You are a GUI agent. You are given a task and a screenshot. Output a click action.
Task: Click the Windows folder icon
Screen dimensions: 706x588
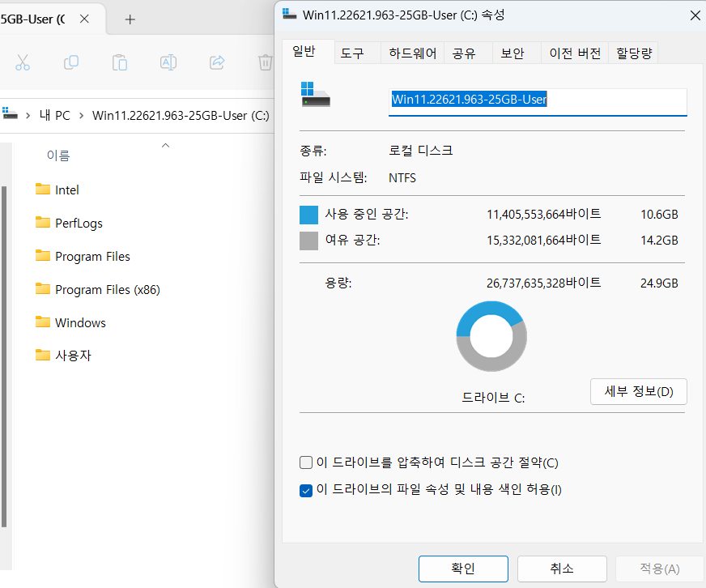tap(43, 322)
